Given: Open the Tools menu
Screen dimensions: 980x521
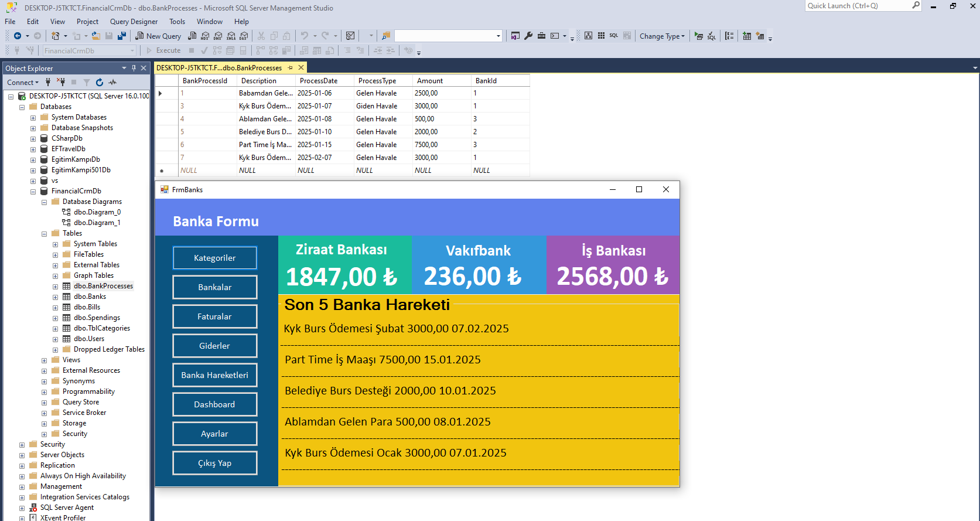Looking at the screenshot, I should tap(177, 22).
